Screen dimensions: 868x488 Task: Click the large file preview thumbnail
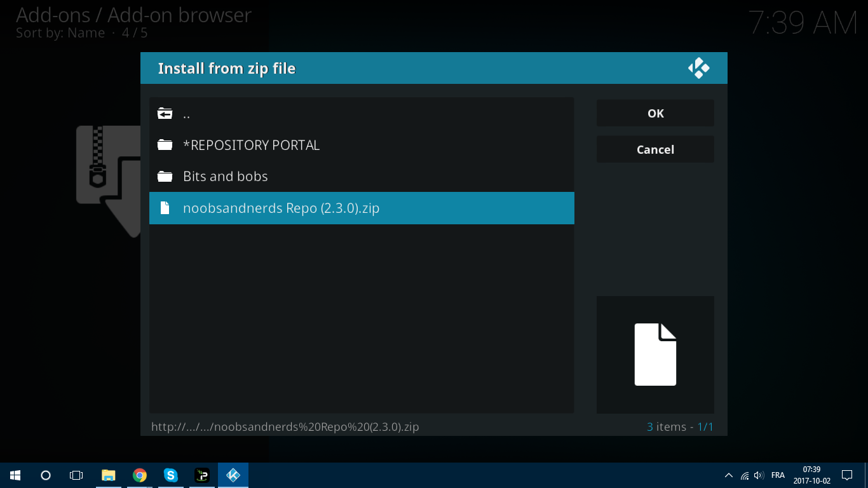point(655,355)
